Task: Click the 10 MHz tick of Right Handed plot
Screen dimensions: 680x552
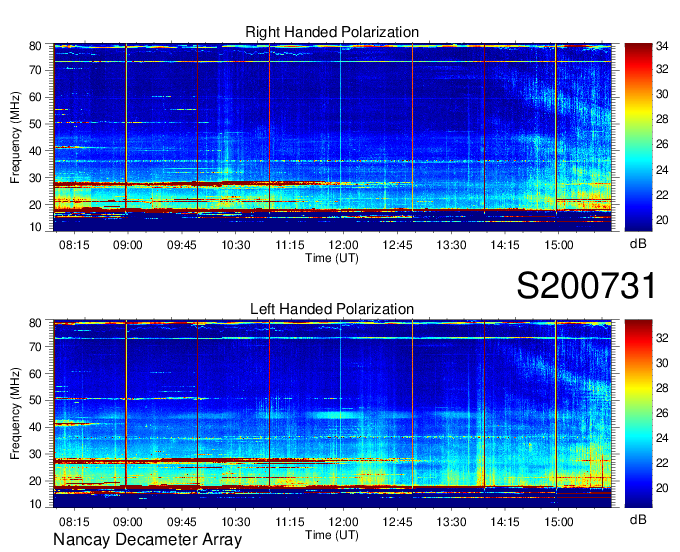Action: pos(35,227)
